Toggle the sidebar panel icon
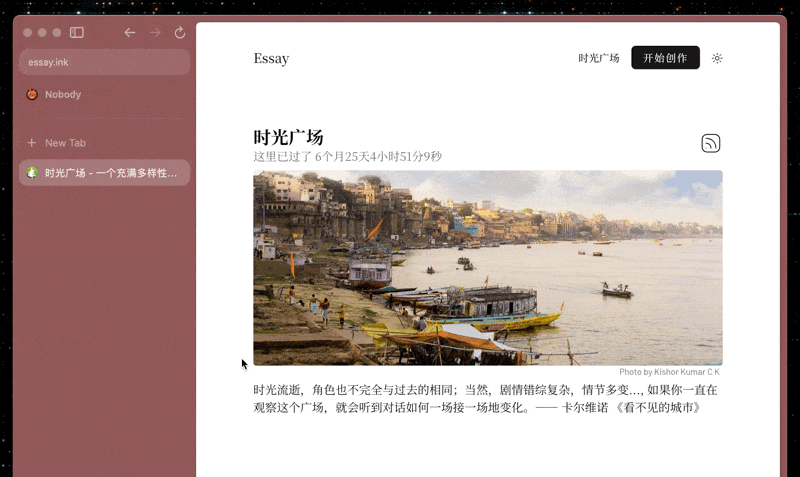Screen dimensions: 800x477 [77, 33]
